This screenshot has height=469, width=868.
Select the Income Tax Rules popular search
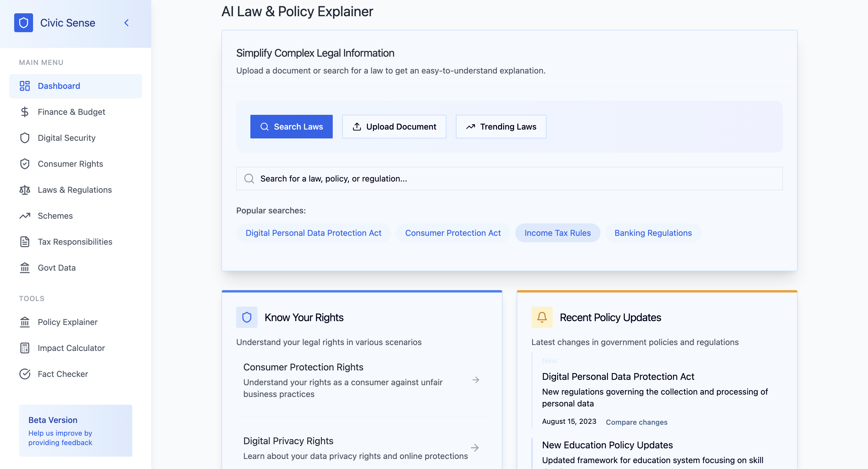557,233
